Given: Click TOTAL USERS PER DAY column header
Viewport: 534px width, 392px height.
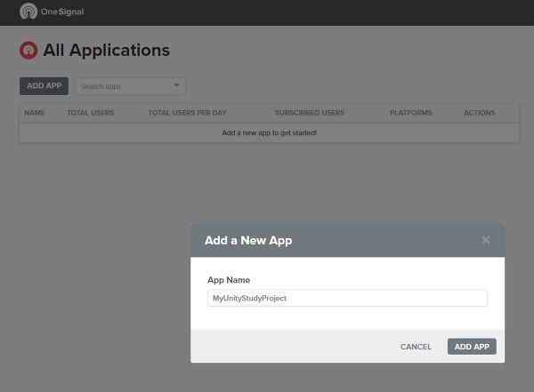Looking at the screenshot, I should coord(187,113).
